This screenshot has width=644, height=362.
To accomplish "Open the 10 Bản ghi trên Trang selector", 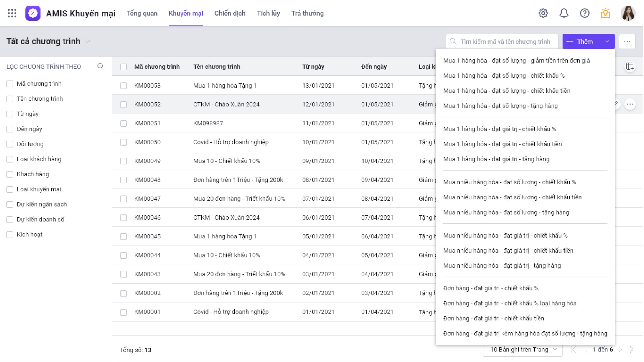I will coord(522,349).
